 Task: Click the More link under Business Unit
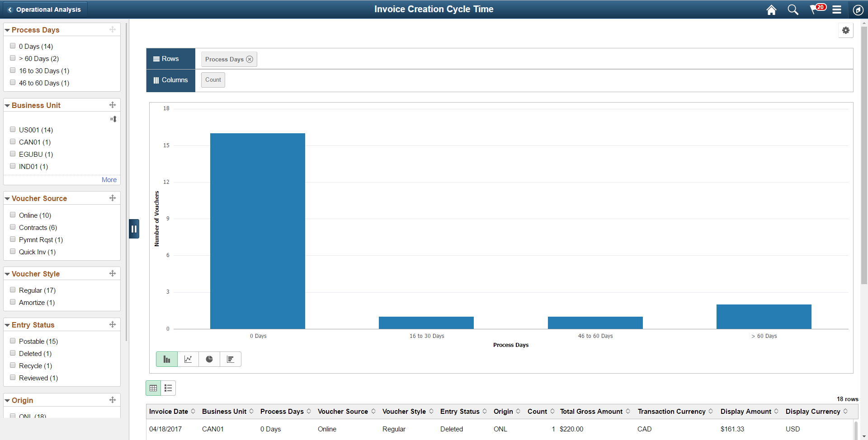coord(109,179)
